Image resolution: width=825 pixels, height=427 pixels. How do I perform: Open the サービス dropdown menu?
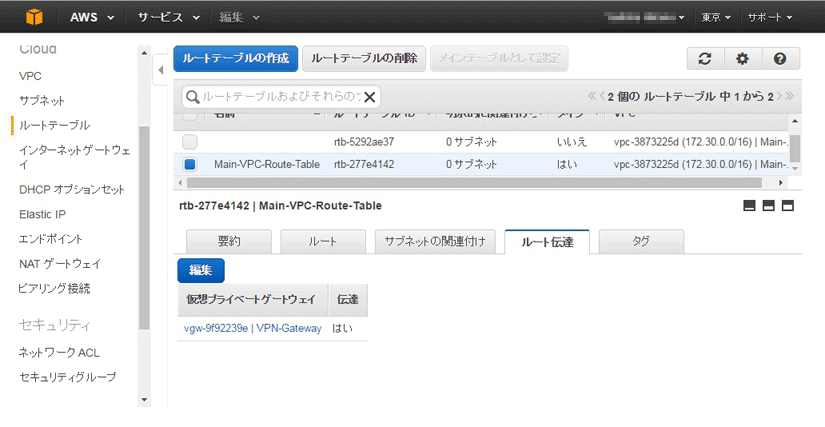coord(168,18)
